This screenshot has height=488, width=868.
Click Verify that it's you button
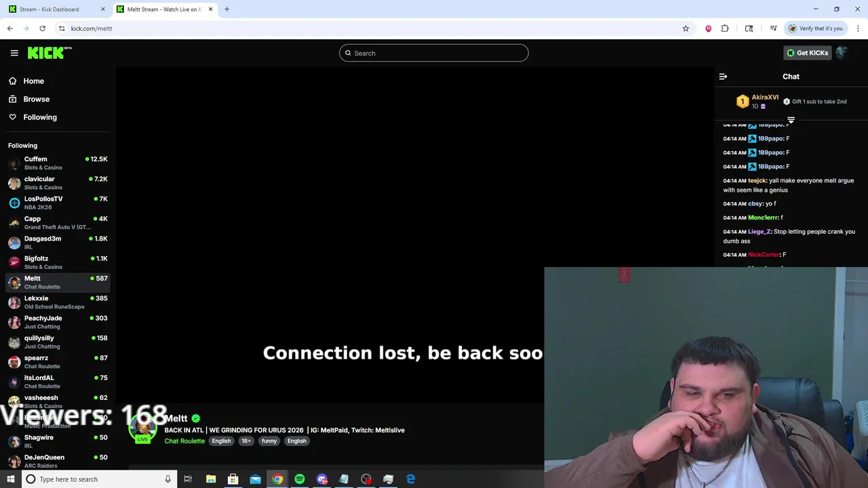(x=815, y=28)
